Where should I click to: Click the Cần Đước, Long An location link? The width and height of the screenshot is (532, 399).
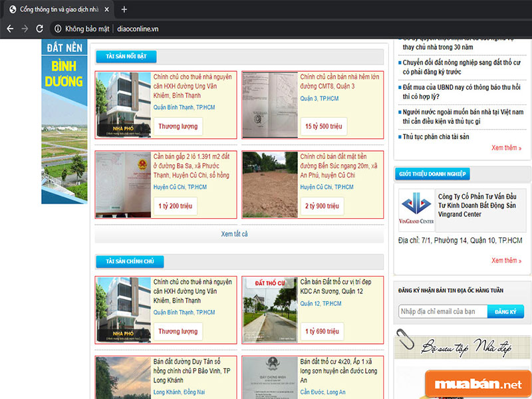coord(323,392)
